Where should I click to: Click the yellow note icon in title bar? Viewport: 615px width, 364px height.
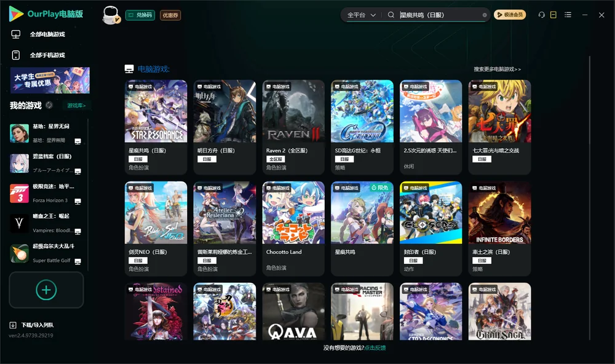pos(553,15)
